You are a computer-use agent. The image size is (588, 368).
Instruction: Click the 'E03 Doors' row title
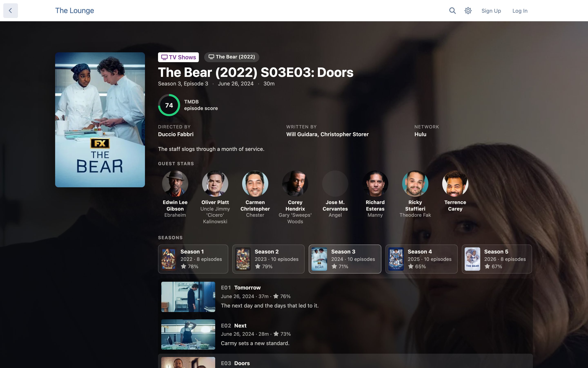235,363
